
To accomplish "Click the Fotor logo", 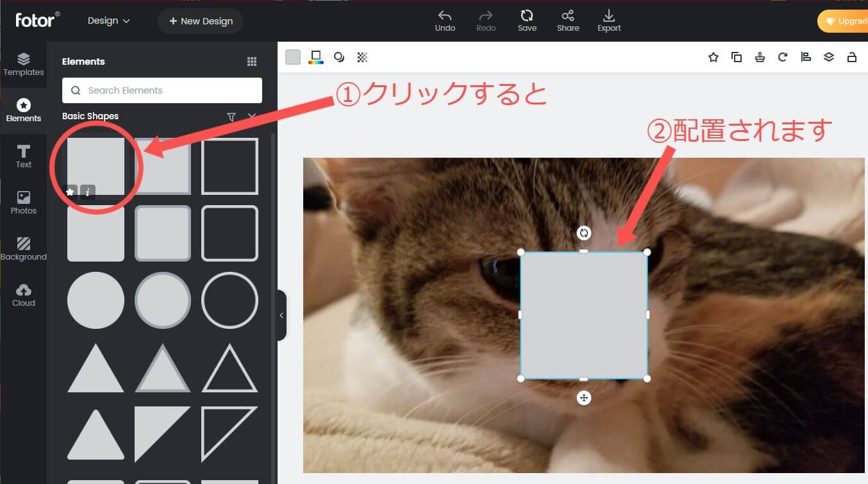I will pyautogui.click(x=38, y=20).
